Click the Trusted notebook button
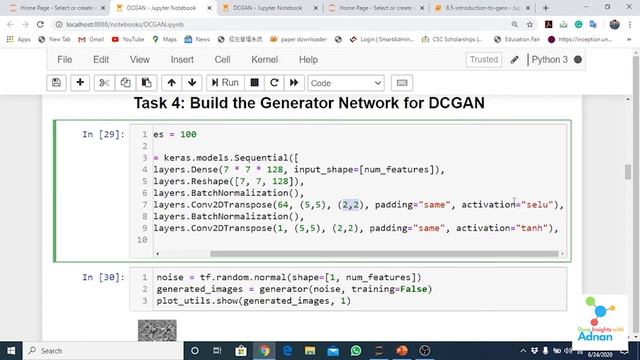This screenshot has height=360, width=640. (484, 60)
